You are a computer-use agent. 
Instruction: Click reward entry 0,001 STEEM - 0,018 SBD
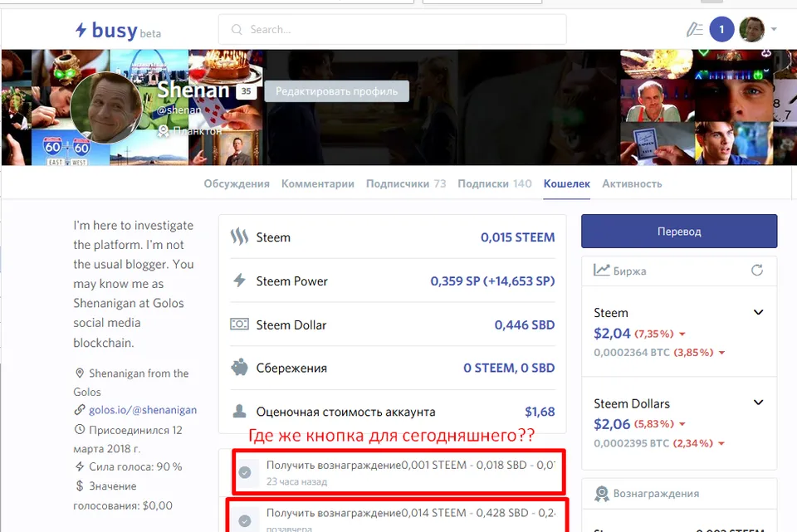click(x=399, y=471)
